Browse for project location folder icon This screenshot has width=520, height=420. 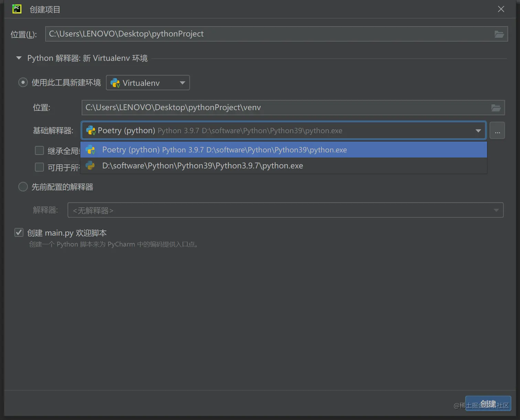[x=499, y=34]
